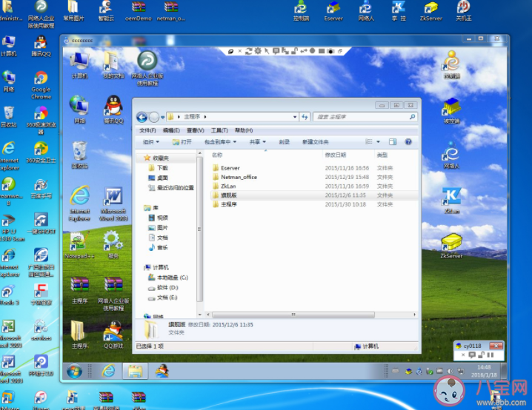Click the 打开 toolbar button
This screenshot has height=410, width=532.
pyautogui.click(x=182, y=141)
